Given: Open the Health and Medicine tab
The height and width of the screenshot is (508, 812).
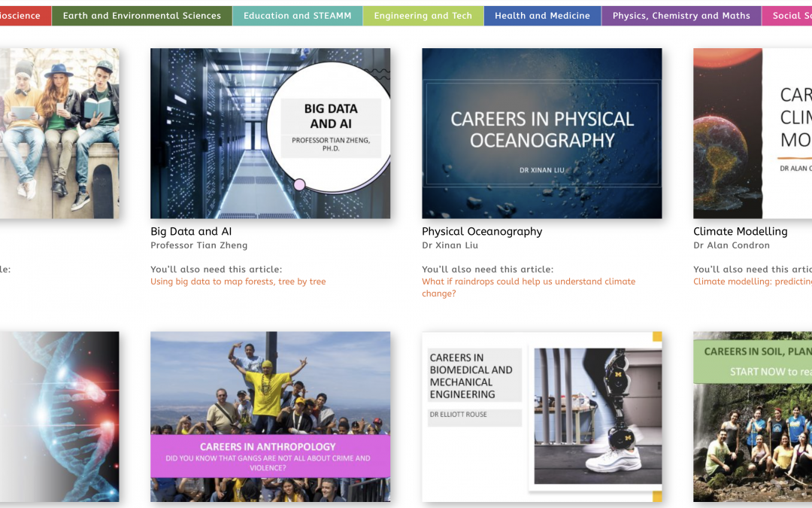Looking at the screenshot, I should pyautogui.click(x=542, y=16).
